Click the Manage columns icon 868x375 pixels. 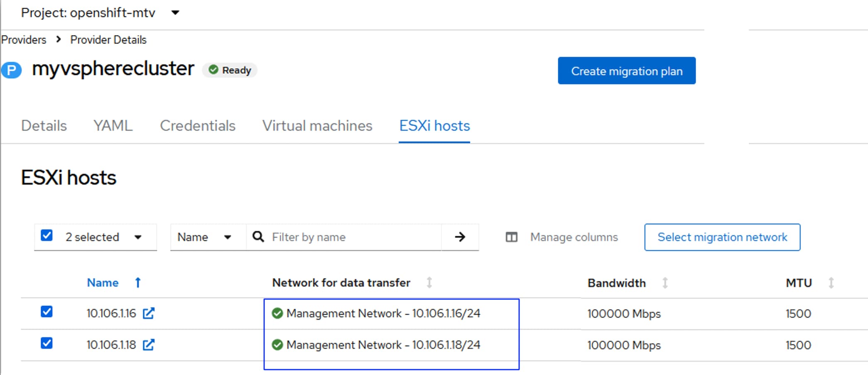(x=511, y=237)
